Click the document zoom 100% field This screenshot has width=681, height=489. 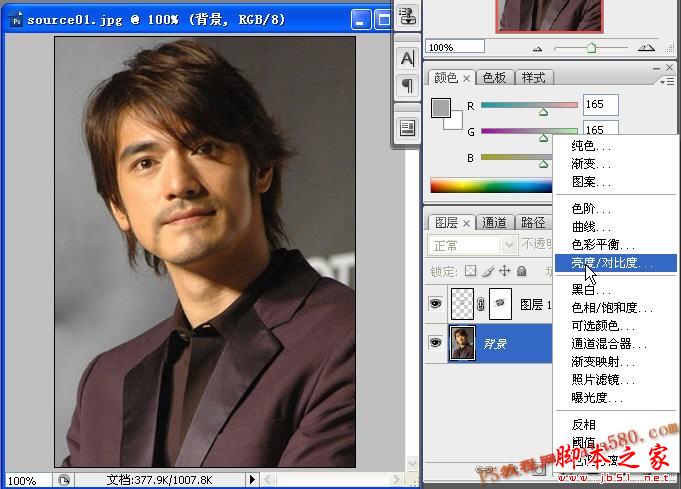pos(27,480)
